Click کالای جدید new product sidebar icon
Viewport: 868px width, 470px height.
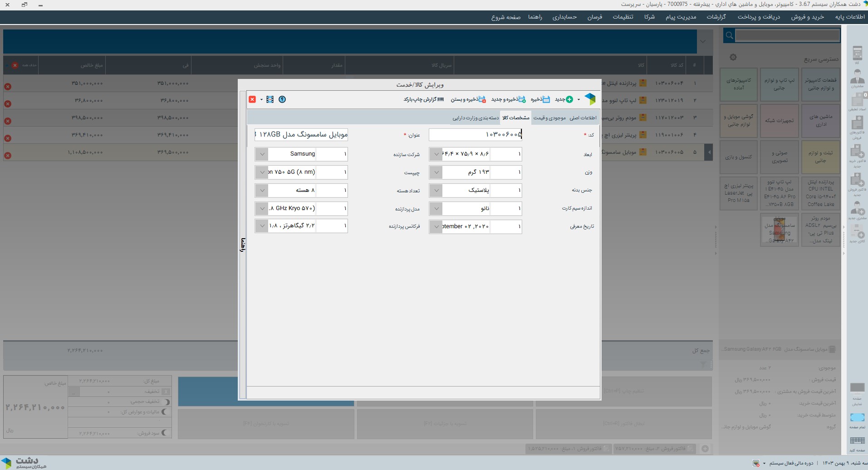click(x=857, y=234)
